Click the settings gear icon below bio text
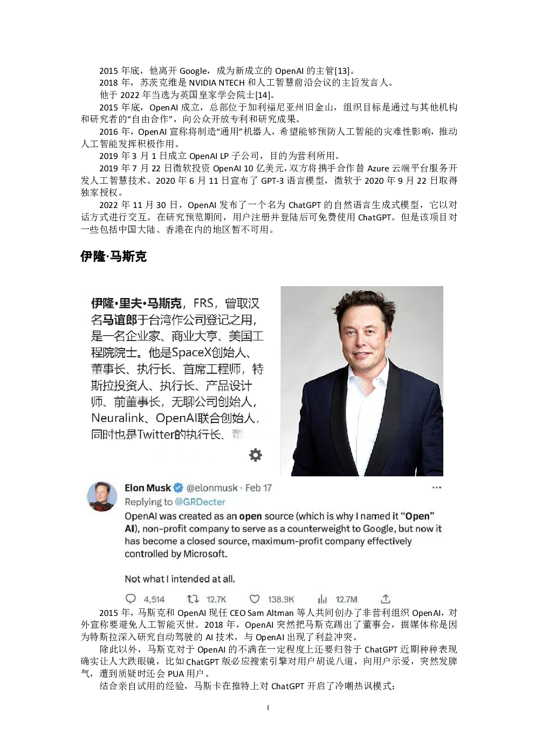This screenshot has height=756, width=535. point(256,455)
